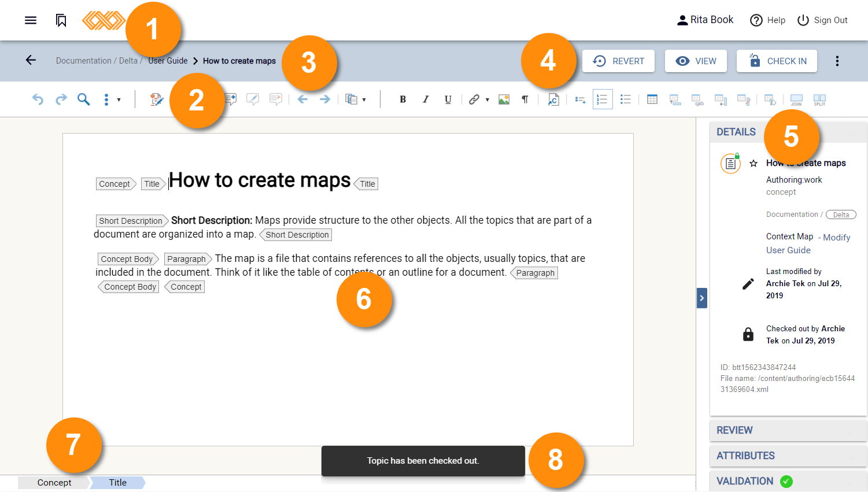Favorite the topic with star icon

[754, 164]
